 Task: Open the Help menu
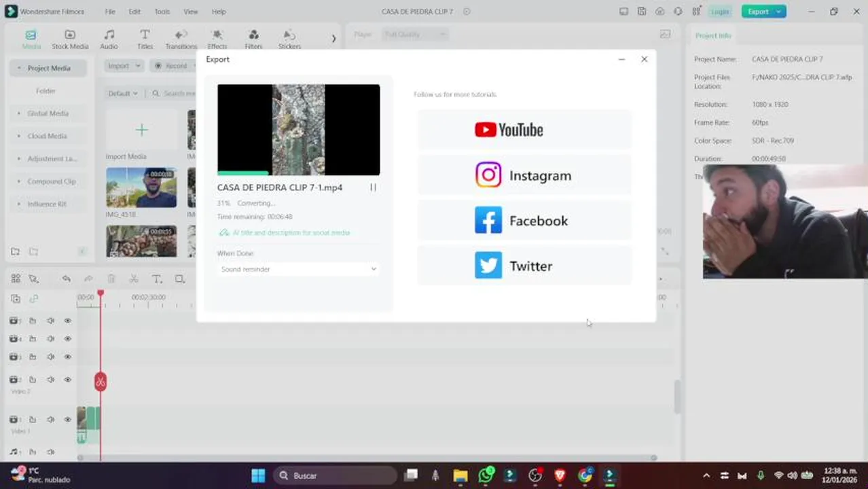click(219, 12)
